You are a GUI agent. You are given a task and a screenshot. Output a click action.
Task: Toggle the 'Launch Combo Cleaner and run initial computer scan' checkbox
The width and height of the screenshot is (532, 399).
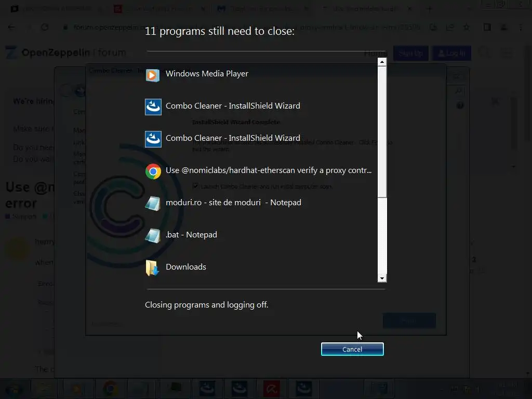point(195,186)
